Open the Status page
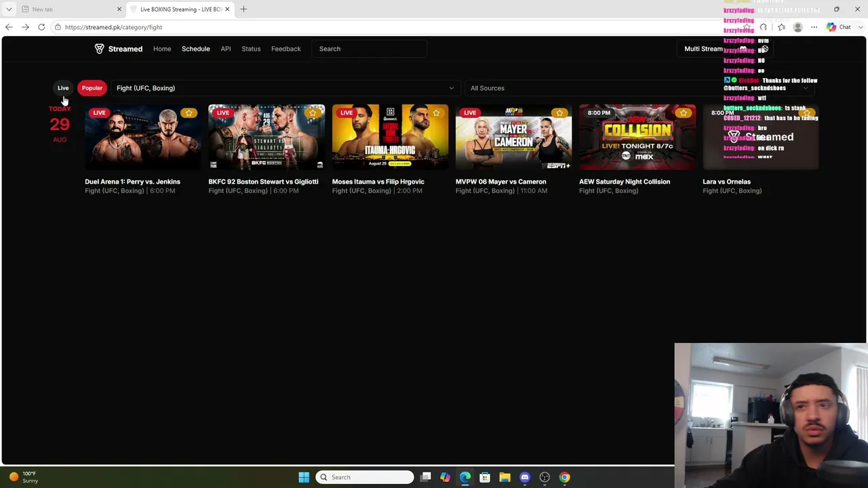Screen dimensions: 868x488 coord(251,49)
